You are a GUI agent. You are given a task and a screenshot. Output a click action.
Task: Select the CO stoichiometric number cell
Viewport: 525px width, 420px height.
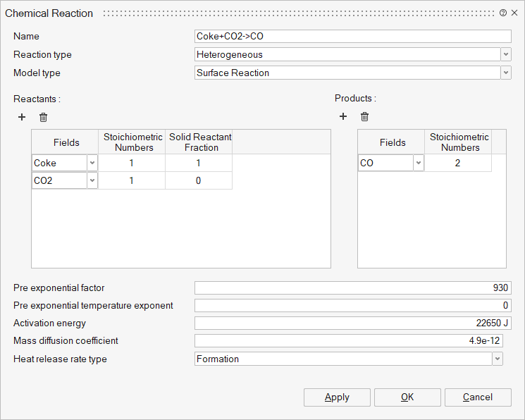click(457, 163)
